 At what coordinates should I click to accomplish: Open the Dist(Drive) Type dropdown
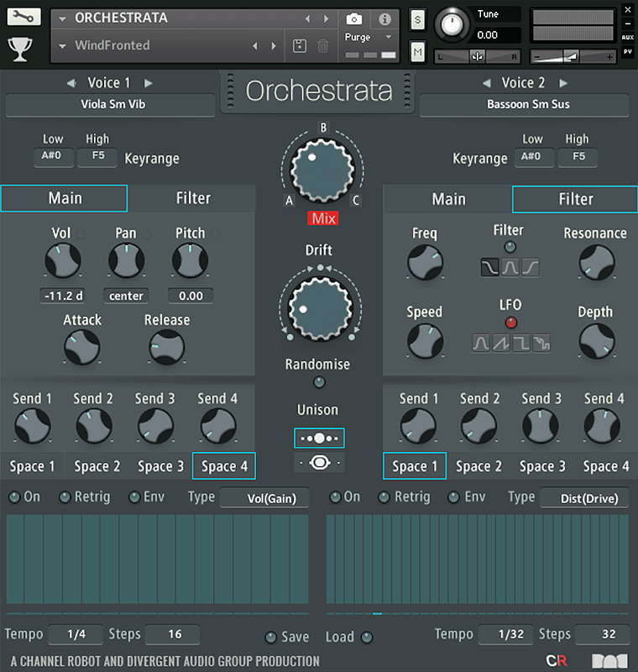583,498
